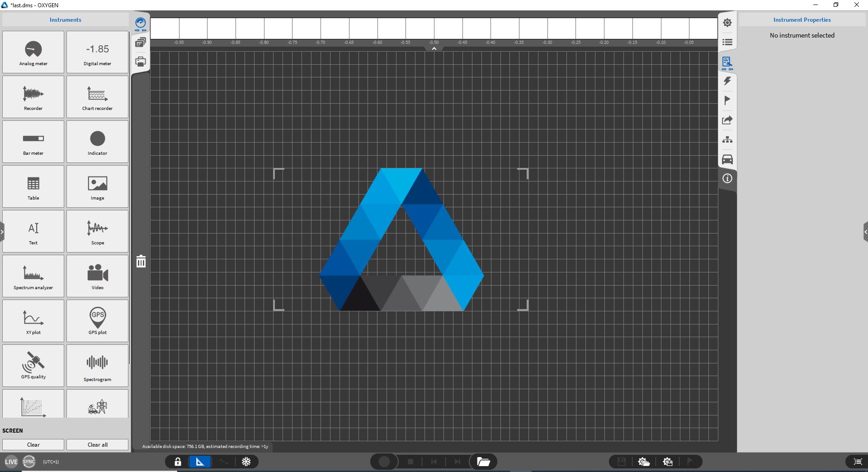
Task: Select the Digital meter instrument
Action: pyautogui.click(x=97, y=52)
